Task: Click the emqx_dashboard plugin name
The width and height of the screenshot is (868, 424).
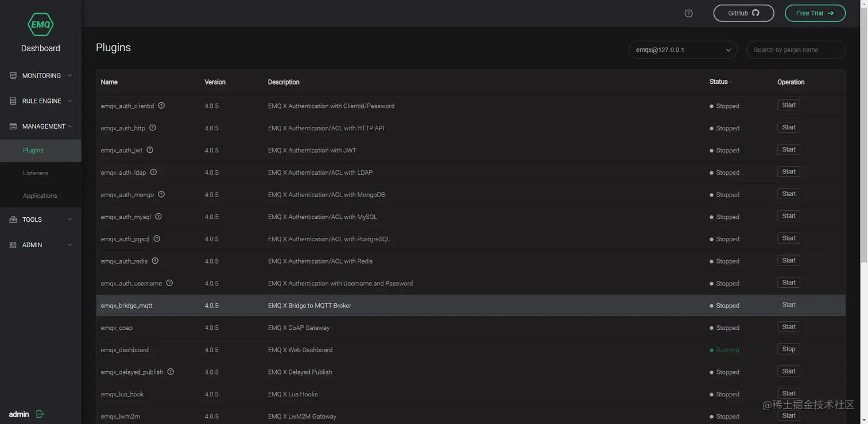Action: (125, 350)
